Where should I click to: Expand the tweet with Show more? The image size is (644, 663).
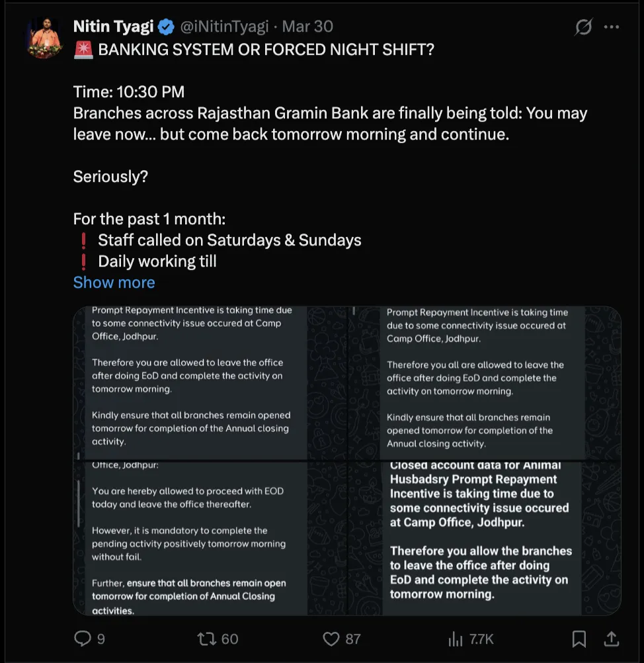[114, 283]
